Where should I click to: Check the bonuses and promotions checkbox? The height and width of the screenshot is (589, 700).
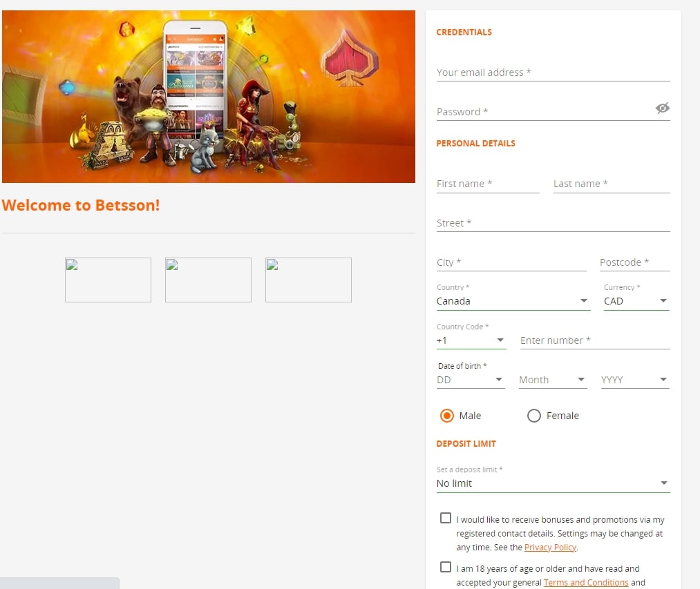pos(446,517)
